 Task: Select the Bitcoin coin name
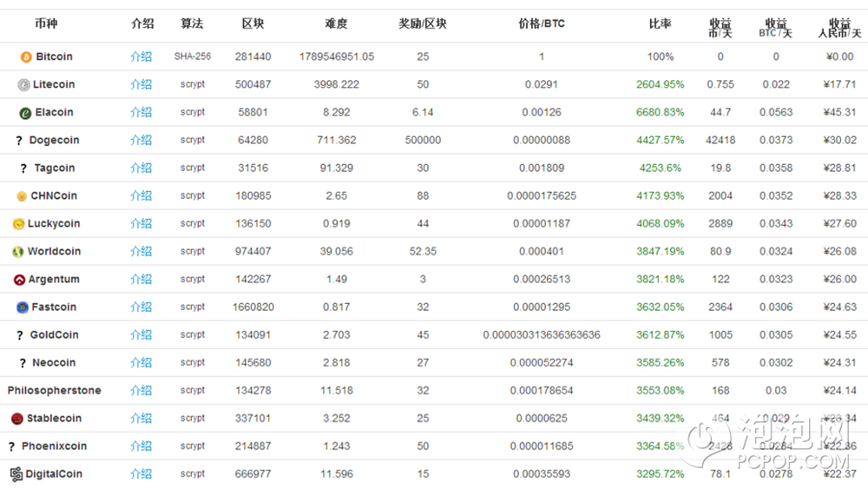click(54, 56)
